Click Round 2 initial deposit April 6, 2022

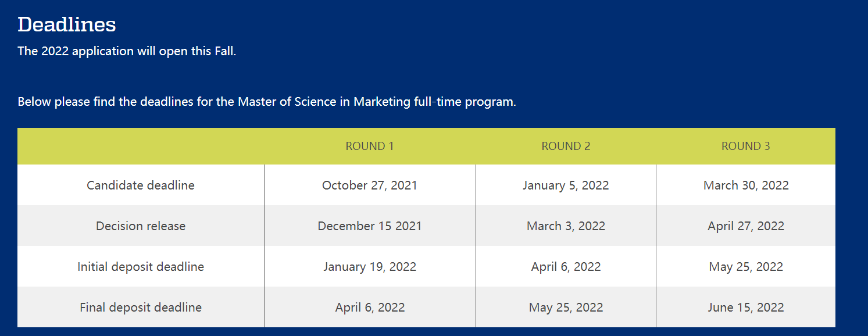click(566, 267)
